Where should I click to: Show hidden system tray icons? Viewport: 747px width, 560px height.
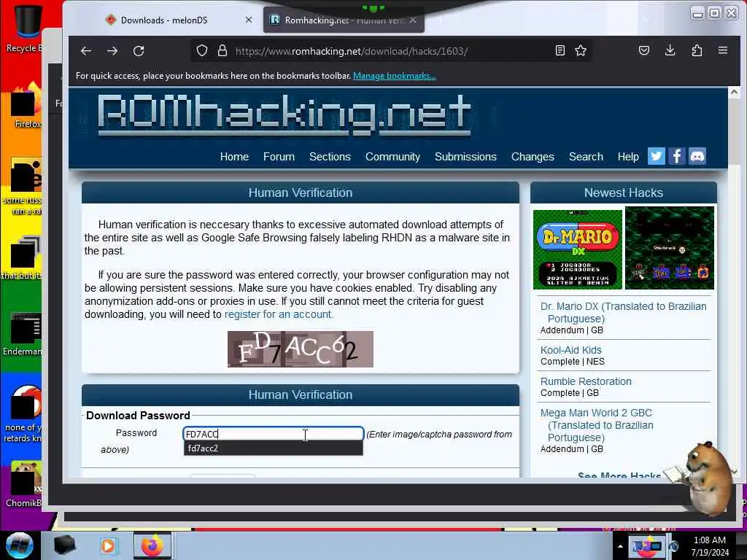(620, 546)
